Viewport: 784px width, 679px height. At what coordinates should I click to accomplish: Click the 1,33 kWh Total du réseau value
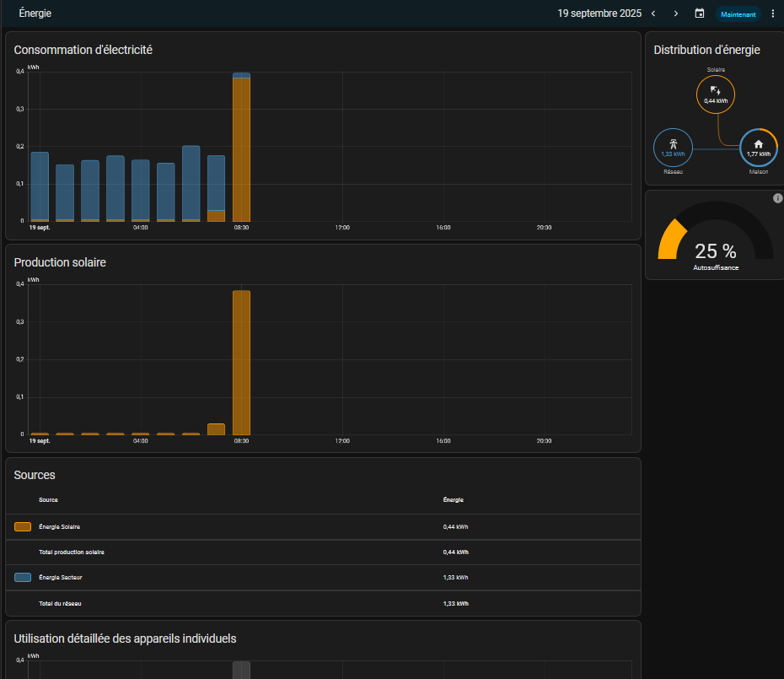[455, 603]
